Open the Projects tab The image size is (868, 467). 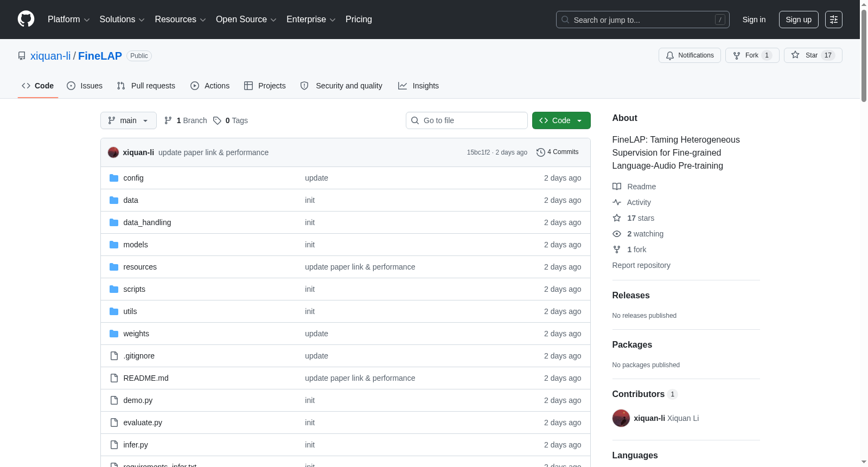(x=265, y=86)
